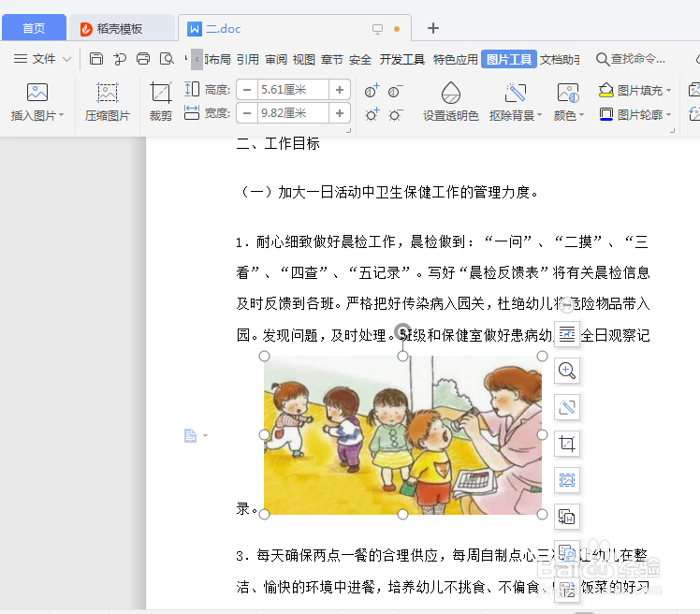Switch to the Security (安全) tab

359,59
